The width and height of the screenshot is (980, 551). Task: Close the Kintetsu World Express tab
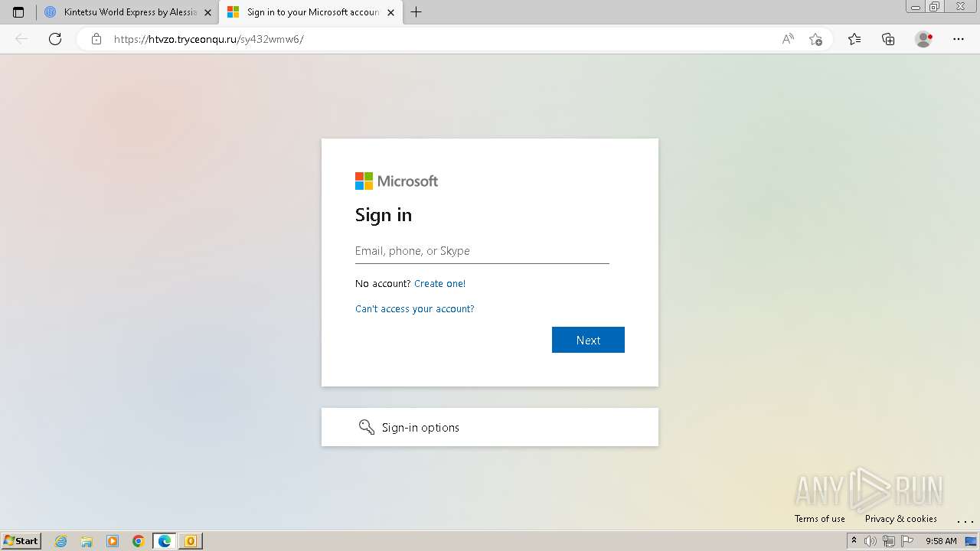point(207,12)
